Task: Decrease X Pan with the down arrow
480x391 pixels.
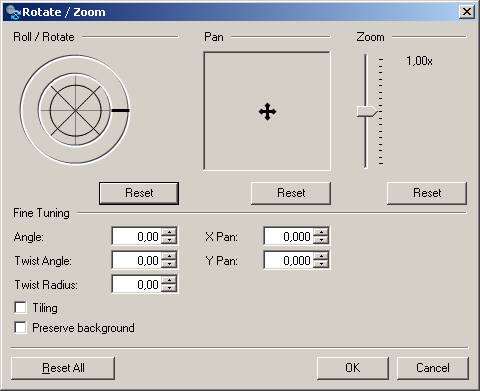Action: point(321,240)
